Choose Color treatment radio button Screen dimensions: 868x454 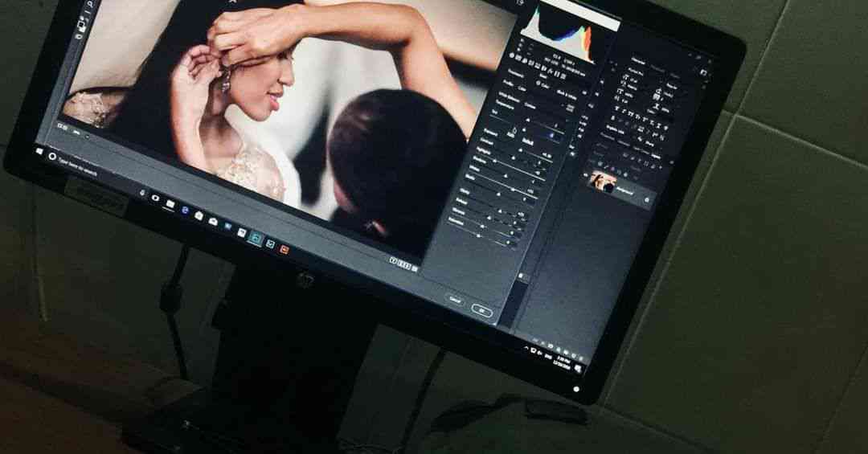[539, 84]
